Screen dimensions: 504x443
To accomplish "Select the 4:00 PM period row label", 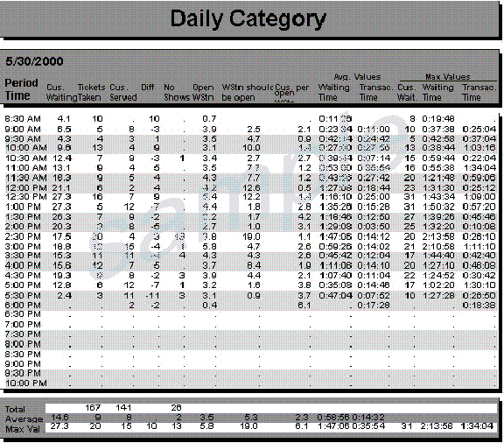I will (x=23, y=266).
